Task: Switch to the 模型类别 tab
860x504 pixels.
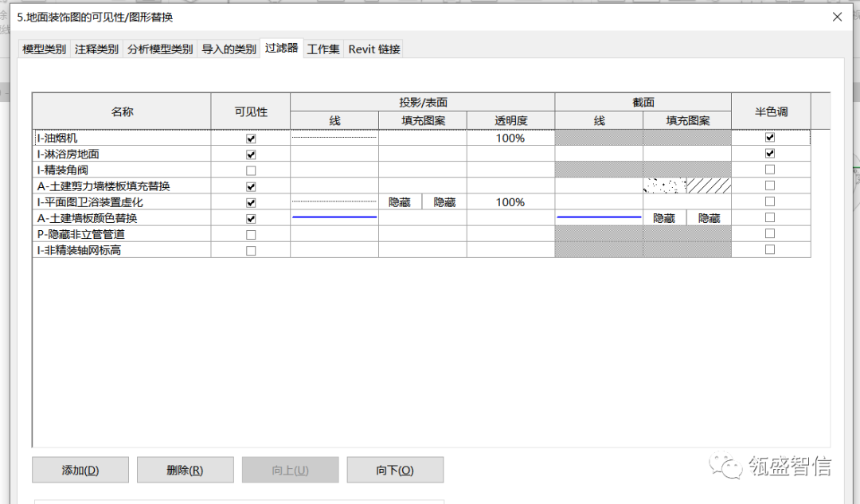Action: pos(44,49)
